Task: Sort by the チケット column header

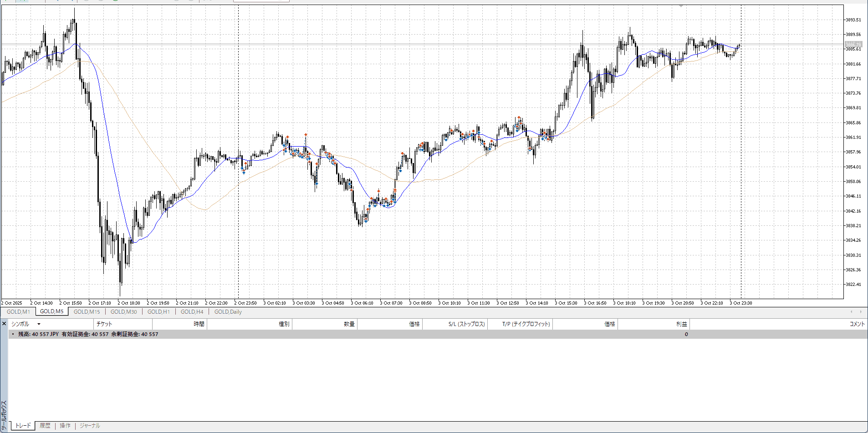Action: coord(104,324)
